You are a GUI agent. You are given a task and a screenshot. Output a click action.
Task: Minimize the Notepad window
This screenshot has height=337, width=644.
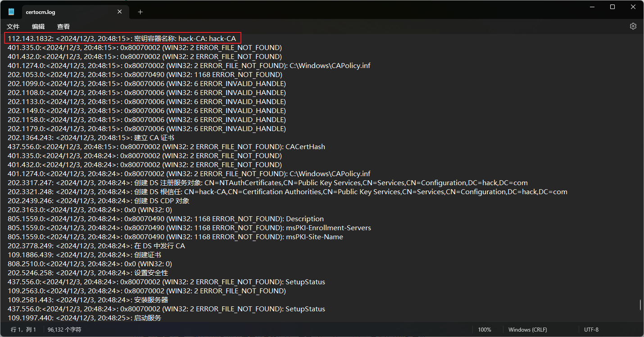tap(592, 7)
